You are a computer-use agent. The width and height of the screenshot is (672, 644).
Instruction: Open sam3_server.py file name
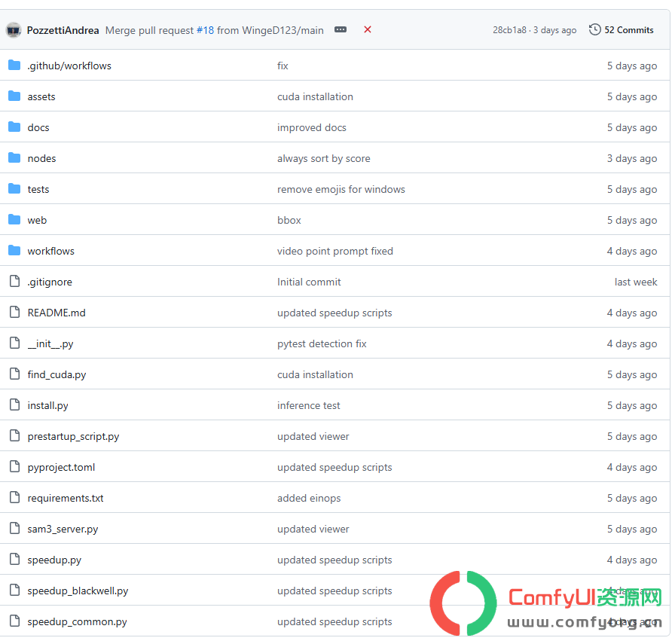point(63,530)
